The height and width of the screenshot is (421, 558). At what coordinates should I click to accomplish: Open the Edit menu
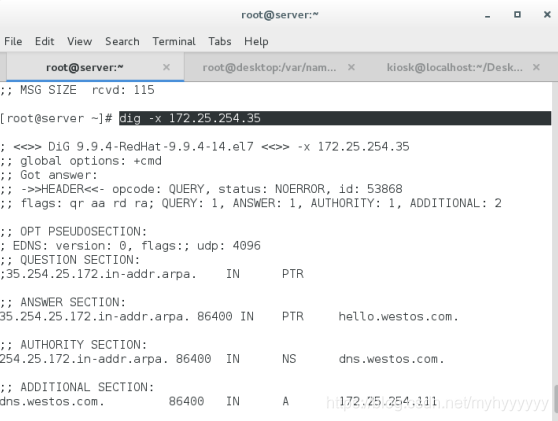pos(44,41)
